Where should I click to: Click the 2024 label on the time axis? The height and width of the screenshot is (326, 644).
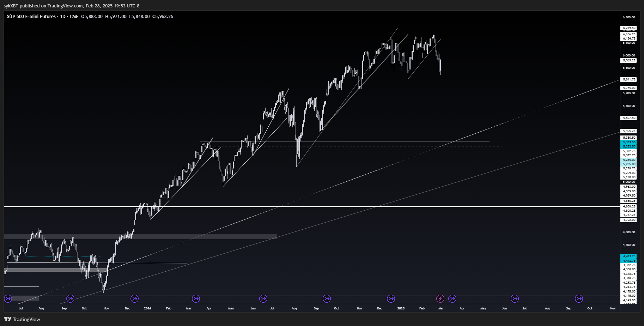147,308
